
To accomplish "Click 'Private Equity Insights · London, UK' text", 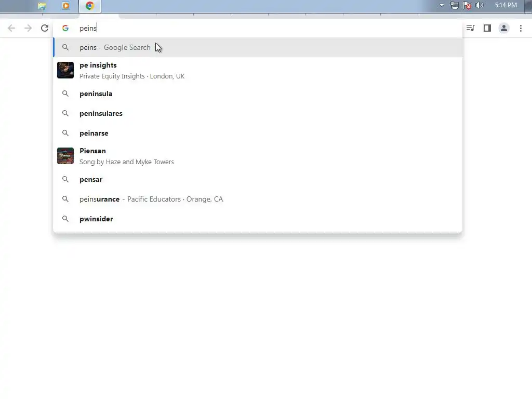I will pyautogui.click(x=132, y=76).
